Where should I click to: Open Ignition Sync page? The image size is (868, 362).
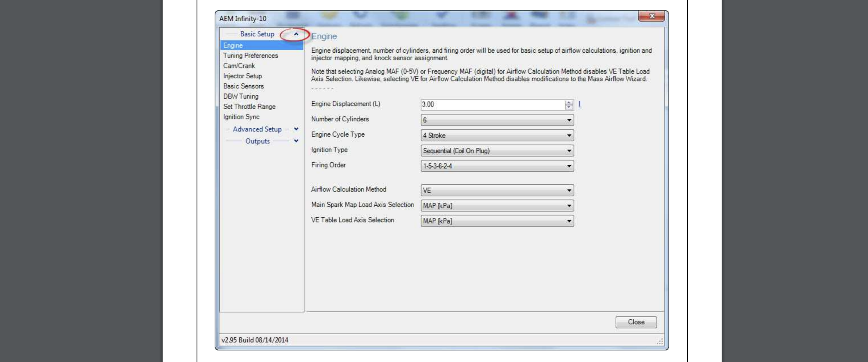[241, 117]
